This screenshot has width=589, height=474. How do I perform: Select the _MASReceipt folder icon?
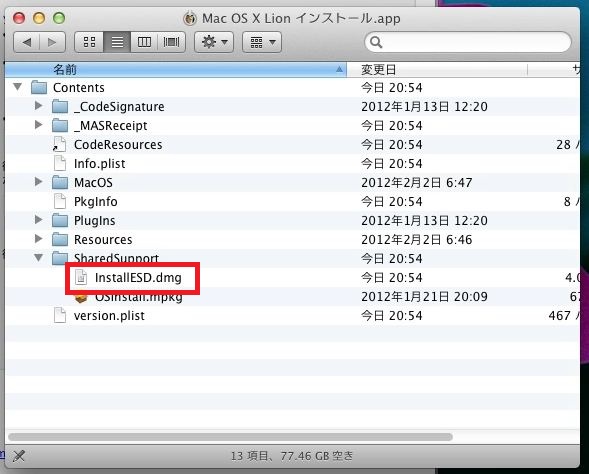[x=60, y=125]
